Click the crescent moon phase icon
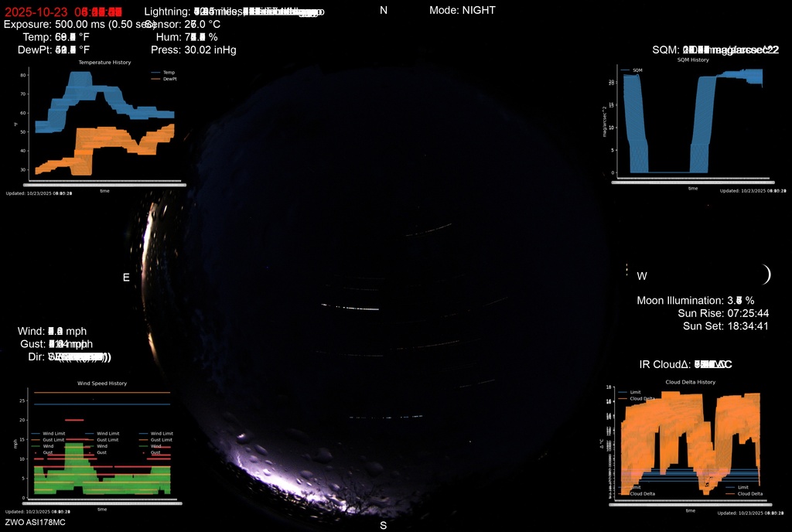Viewport: 792px width, 532px height. 766,275
